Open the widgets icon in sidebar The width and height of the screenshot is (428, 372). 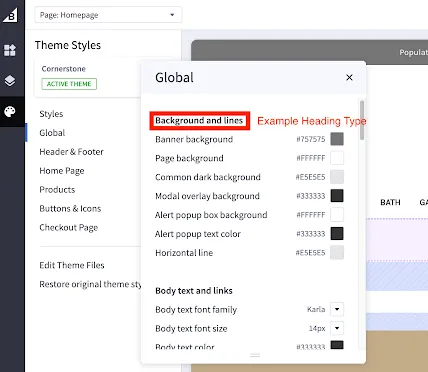(x=10, y=50)
